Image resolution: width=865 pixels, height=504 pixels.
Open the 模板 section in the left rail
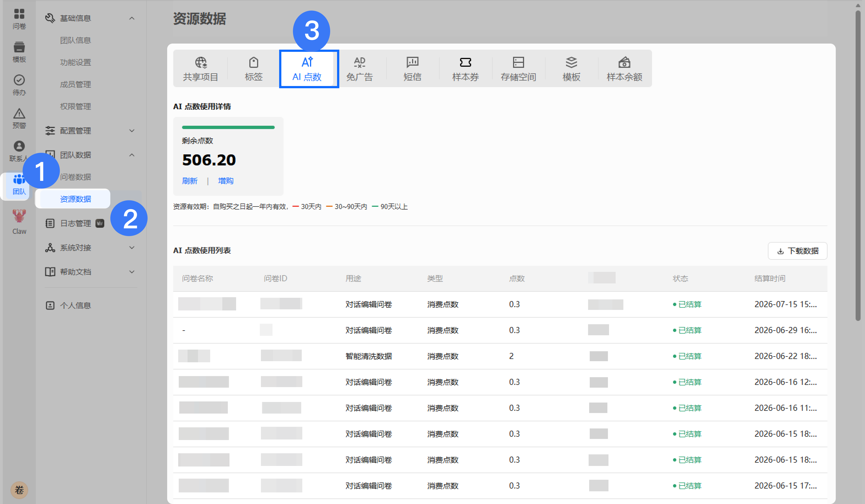pyautogui.click(x=19, y=52)
